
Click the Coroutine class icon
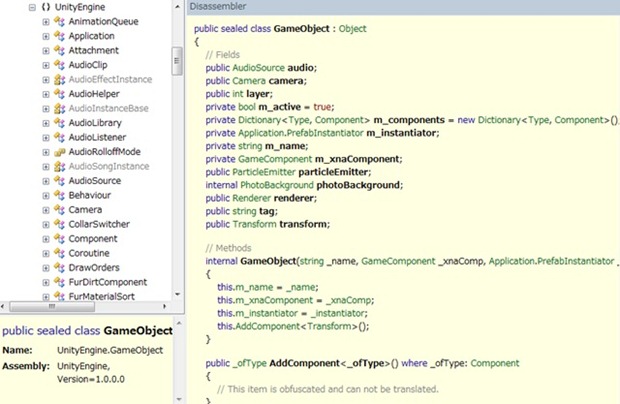pyautogui.click(x=59, y=253)
